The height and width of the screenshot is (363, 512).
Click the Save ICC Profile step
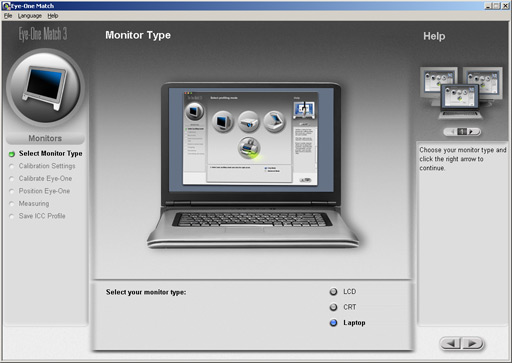coord(42,216)
